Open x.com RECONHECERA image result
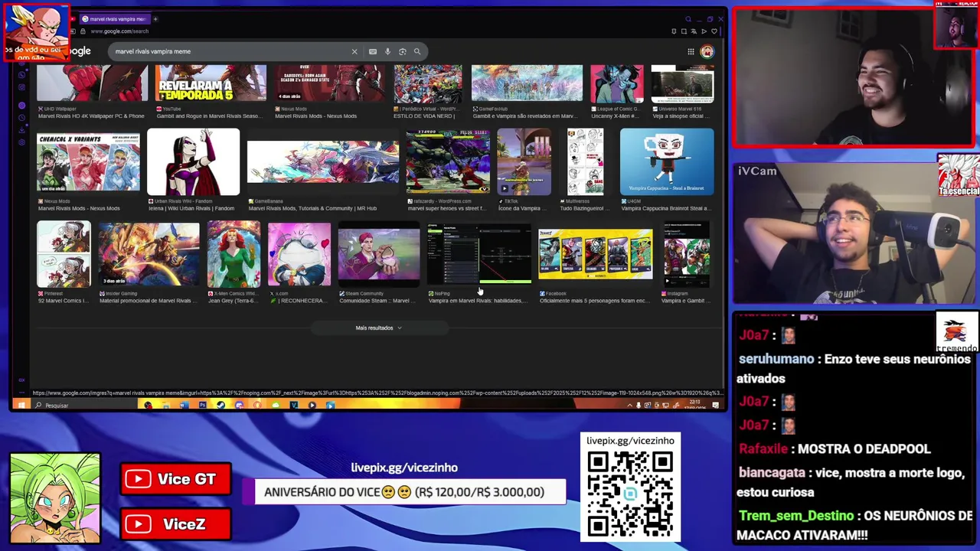980x551 pixels. point(299,254)
